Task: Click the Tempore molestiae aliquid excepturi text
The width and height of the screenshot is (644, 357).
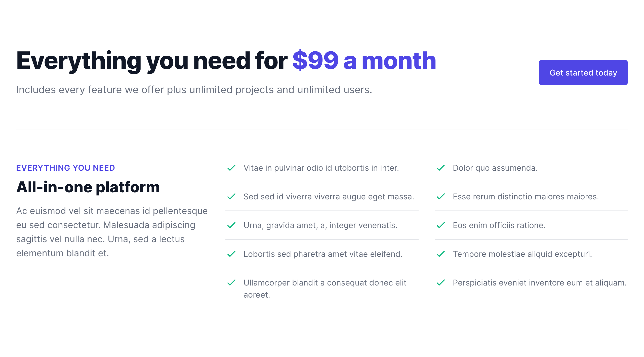Action: click(x=522, y=254)
